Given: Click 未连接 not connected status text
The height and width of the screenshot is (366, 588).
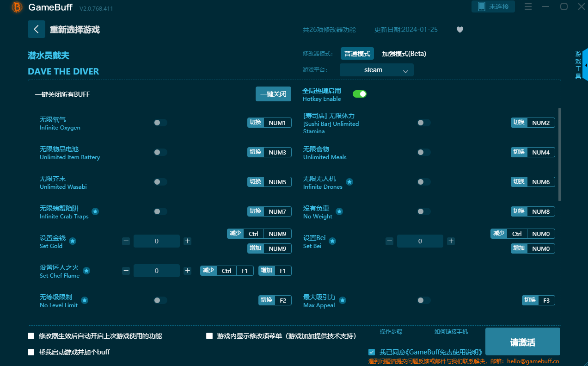Looking at the screenshot, I should point(499,6).
